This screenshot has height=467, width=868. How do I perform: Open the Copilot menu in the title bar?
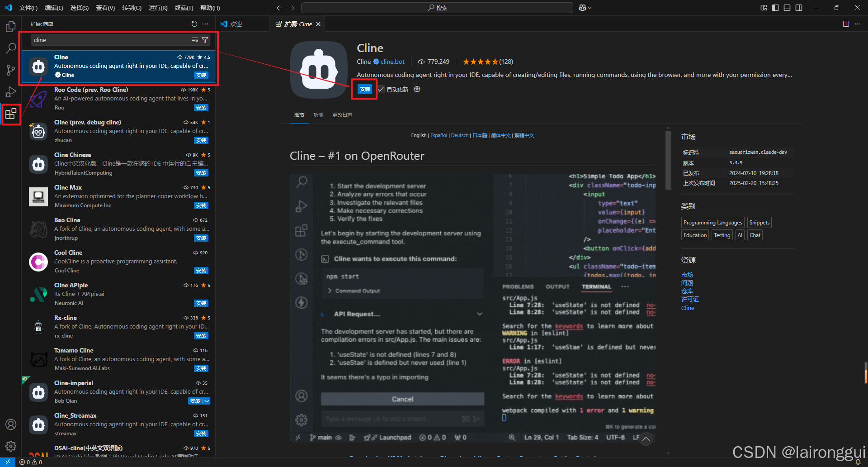(x=585, y=8)
